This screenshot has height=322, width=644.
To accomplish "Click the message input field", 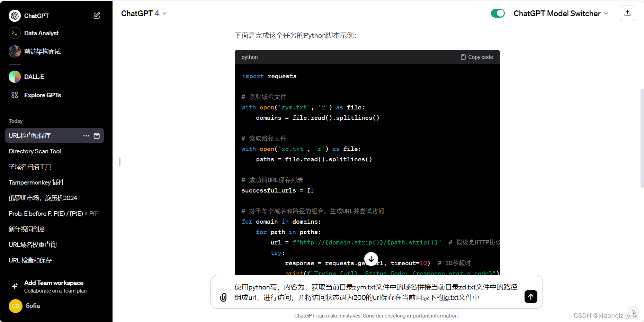I will [x=376, y=292].
